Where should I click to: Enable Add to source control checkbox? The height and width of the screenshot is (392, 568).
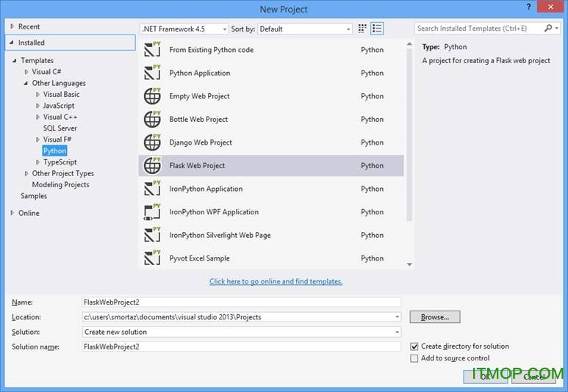click(414, 358)
